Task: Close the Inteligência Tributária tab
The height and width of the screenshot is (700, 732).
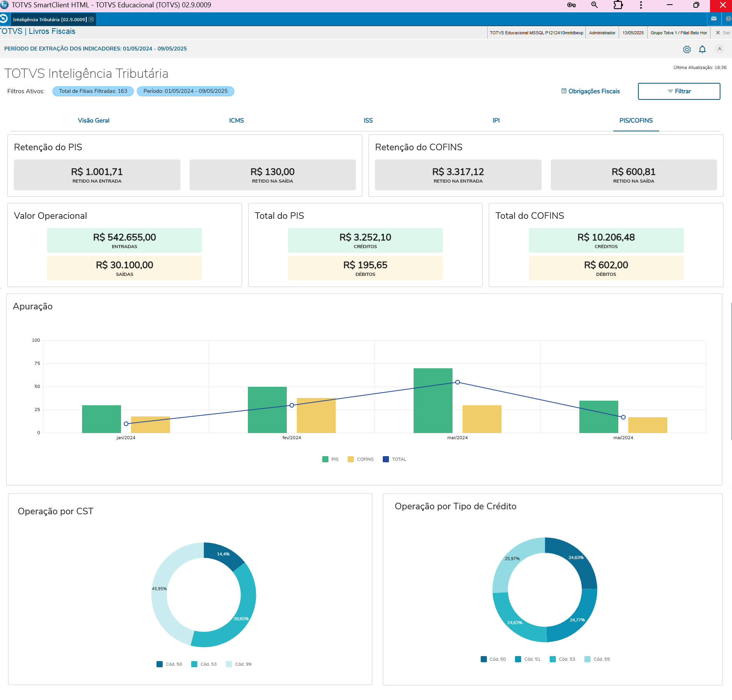Action: coord(91,19)
